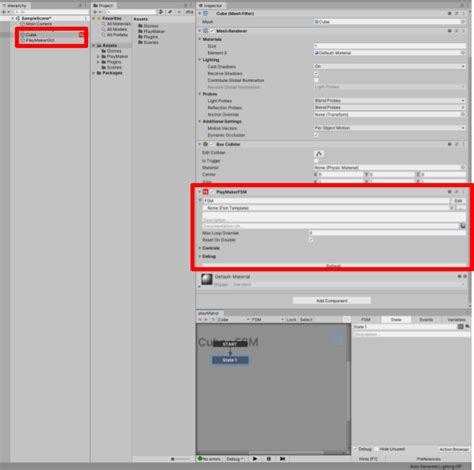Toggle Receive Shadows checkbox

coord(316,73)
